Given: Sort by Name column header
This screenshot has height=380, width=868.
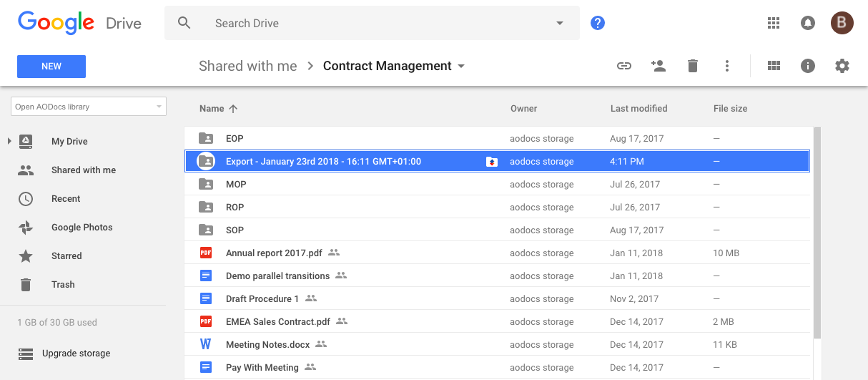Looking at the screenshot, I should (212, 109).
